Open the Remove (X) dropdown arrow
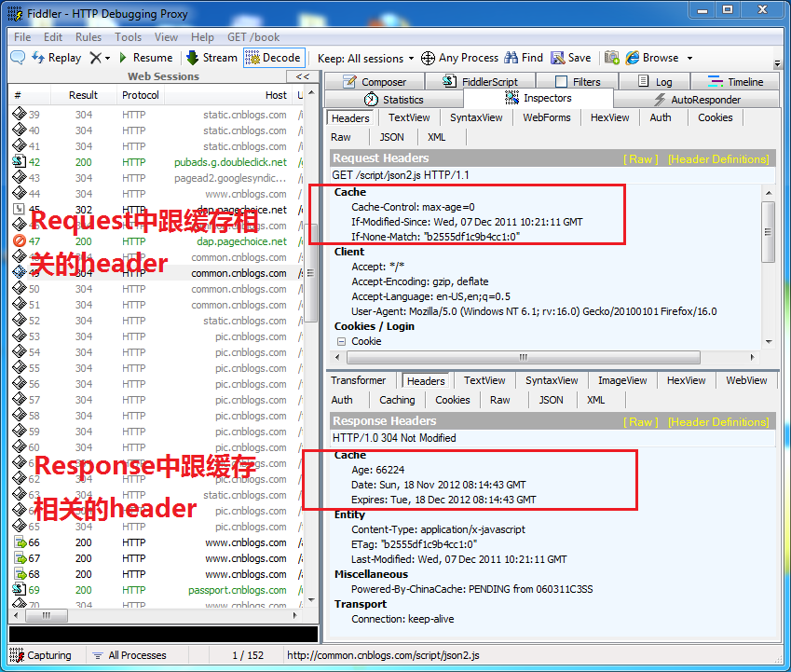The height and width of the screenshot is (672, 791). [x=107, y=58]
